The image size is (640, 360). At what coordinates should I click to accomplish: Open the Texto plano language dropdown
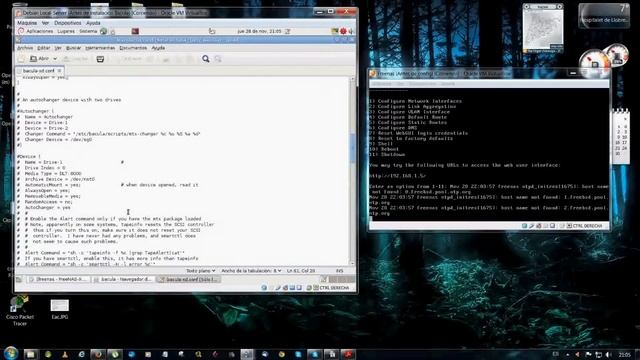coord(200,271)
